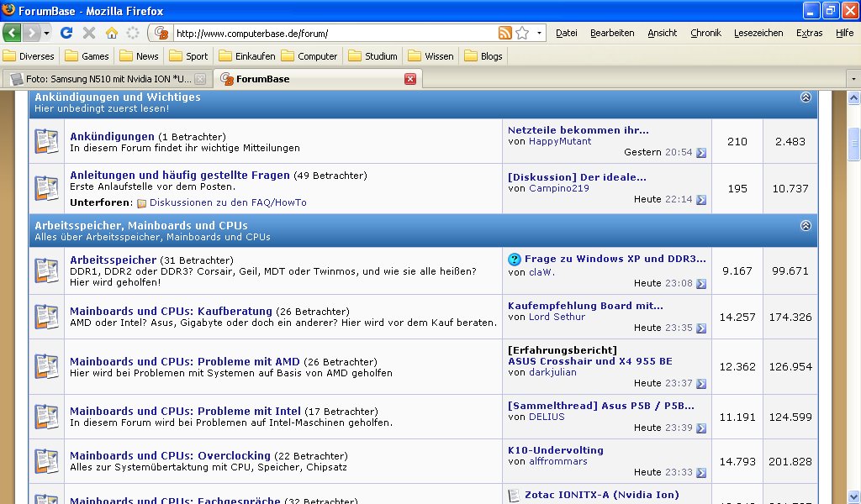Open the back/forward history dropdown arrow
This screenshot has width=861, height=504.
(47, 33)
